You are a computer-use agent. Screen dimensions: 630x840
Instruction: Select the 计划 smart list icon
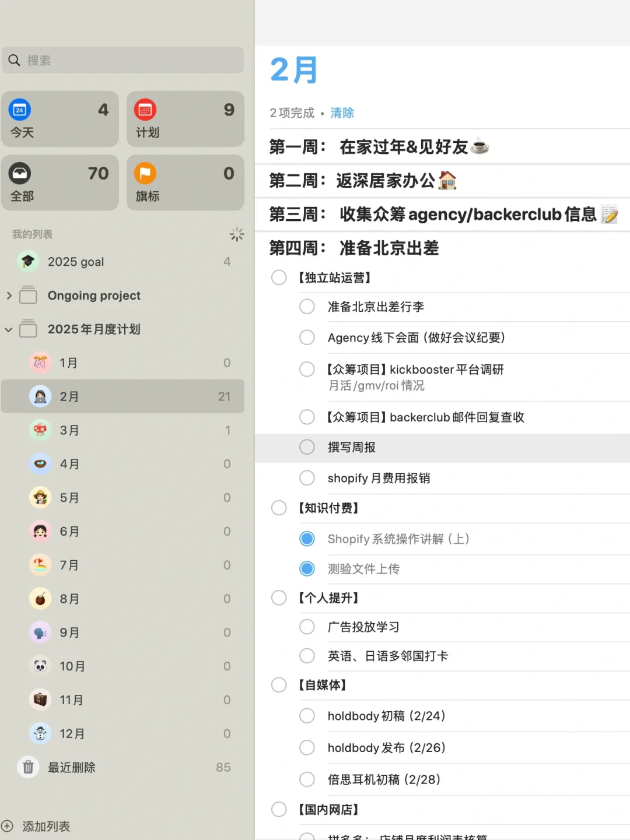click(x=145, y=110)
